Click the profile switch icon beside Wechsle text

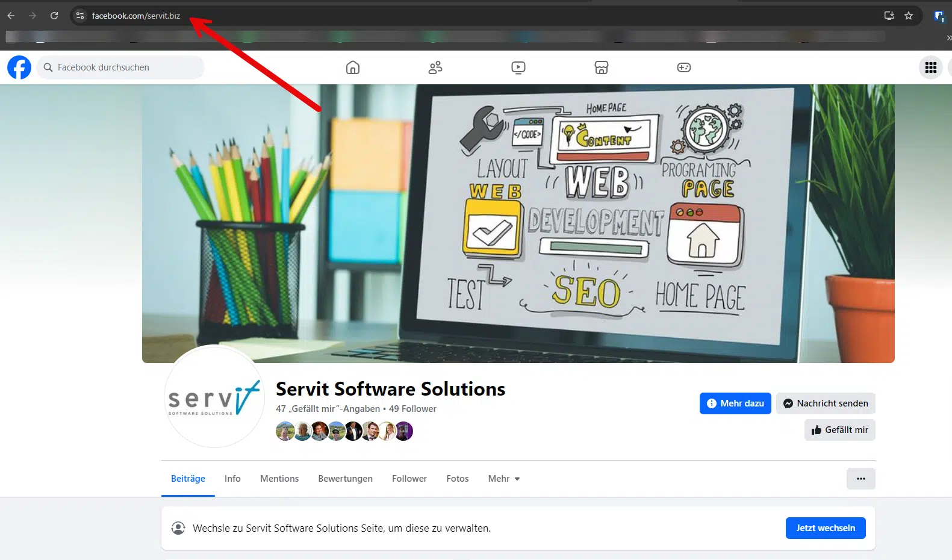click(178, 528)
